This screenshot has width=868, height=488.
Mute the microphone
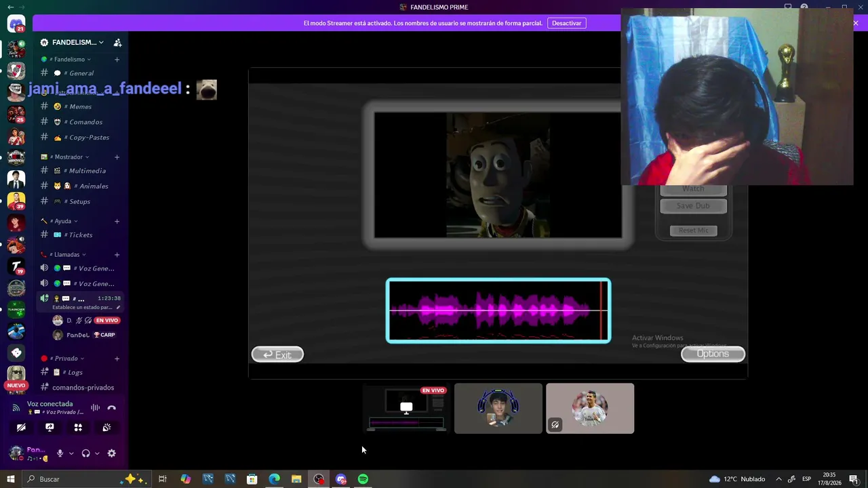click(60, 453)
